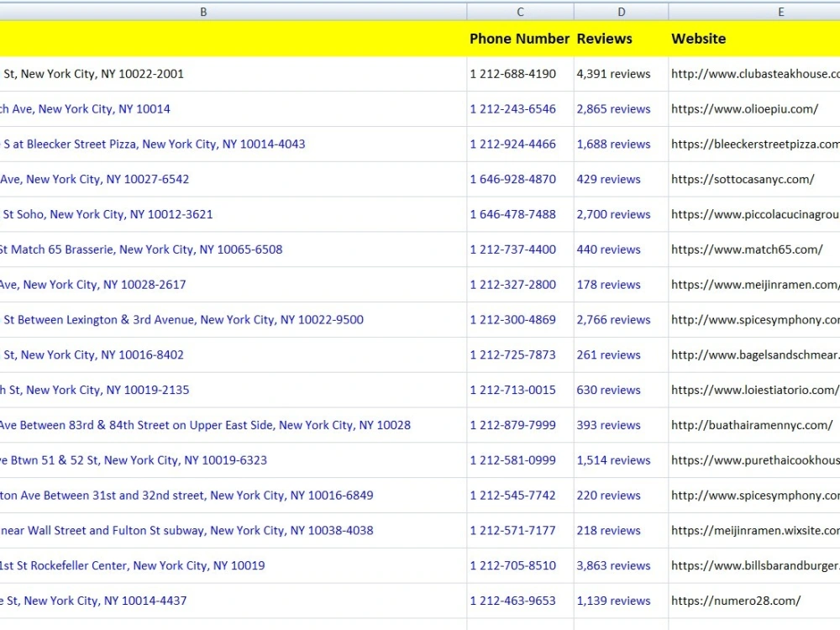Screen dimensions: 840x630
Task: Click the Phone Number header cell
Action: 519,39
